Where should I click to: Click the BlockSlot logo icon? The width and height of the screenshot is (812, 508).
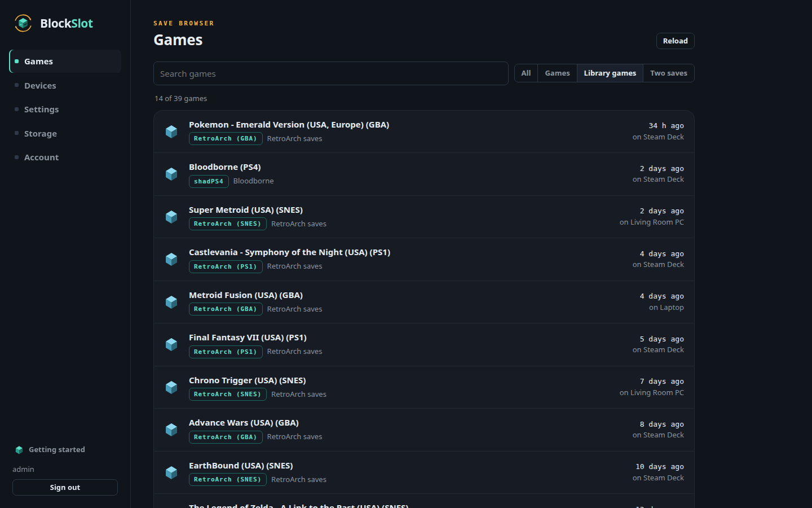(x=23, y=23)
